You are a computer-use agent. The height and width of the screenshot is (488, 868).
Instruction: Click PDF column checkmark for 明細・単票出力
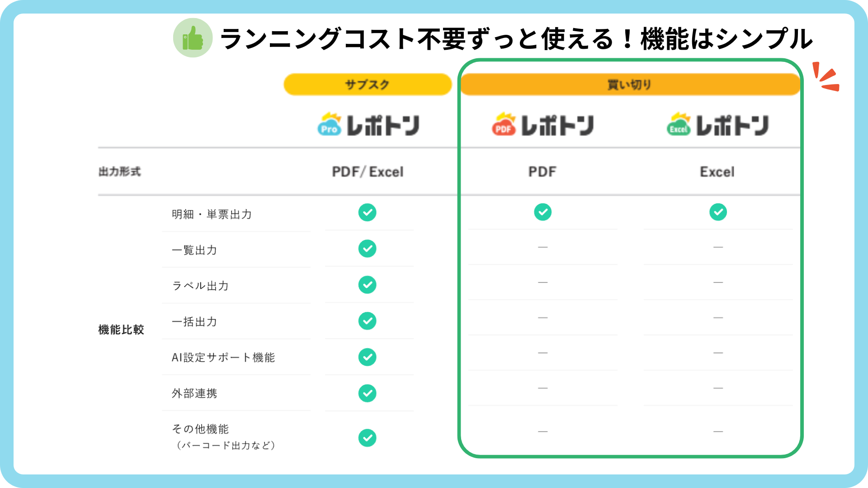(543, 212)
